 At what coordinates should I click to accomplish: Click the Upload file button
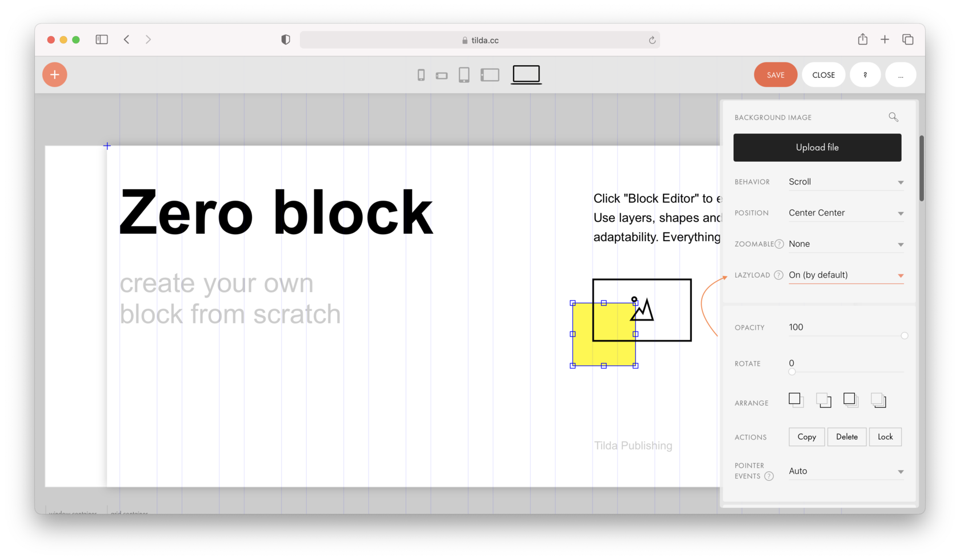(817, 147)
